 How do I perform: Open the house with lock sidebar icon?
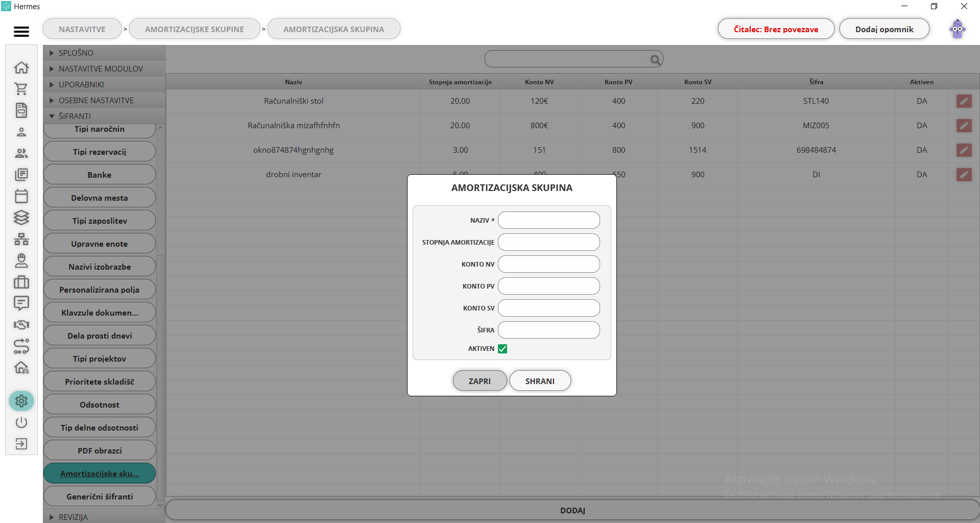[x=21, y=368]
